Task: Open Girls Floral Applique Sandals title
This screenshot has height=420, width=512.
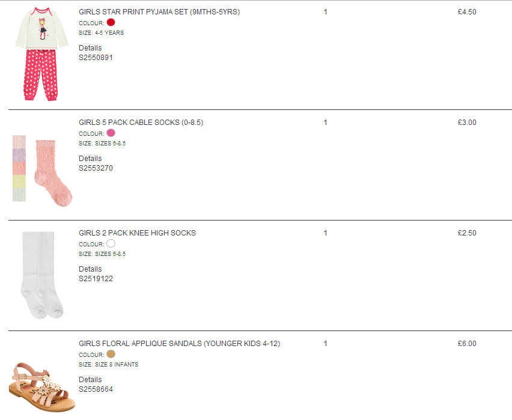Action: tap(179, 344)
